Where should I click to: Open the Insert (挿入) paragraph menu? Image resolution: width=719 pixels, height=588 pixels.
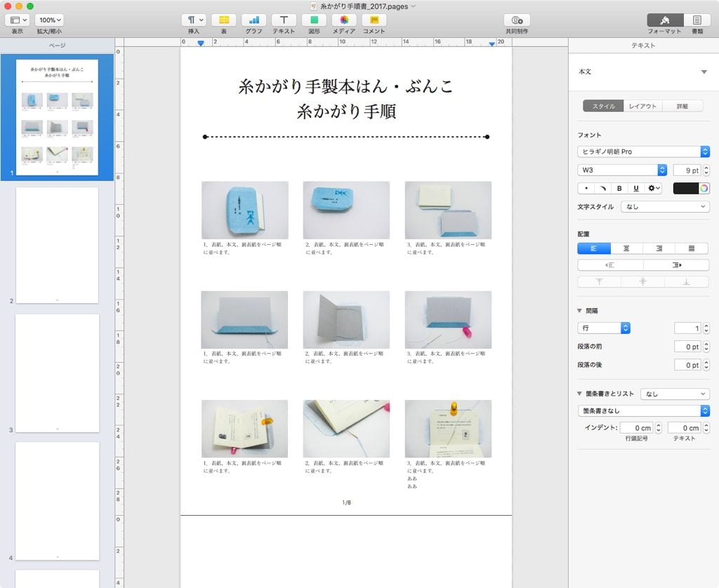[x=195, y=20]
